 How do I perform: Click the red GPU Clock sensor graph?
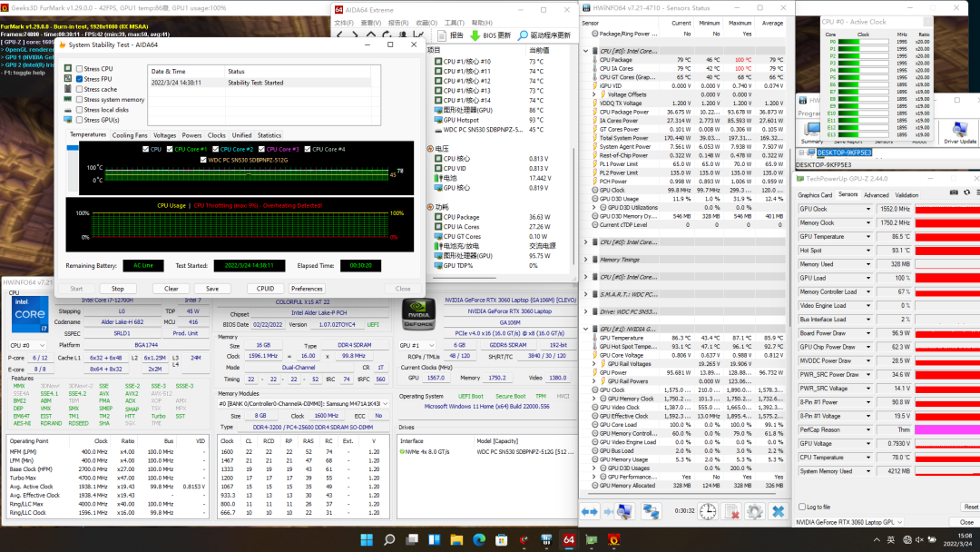point(946,209)
